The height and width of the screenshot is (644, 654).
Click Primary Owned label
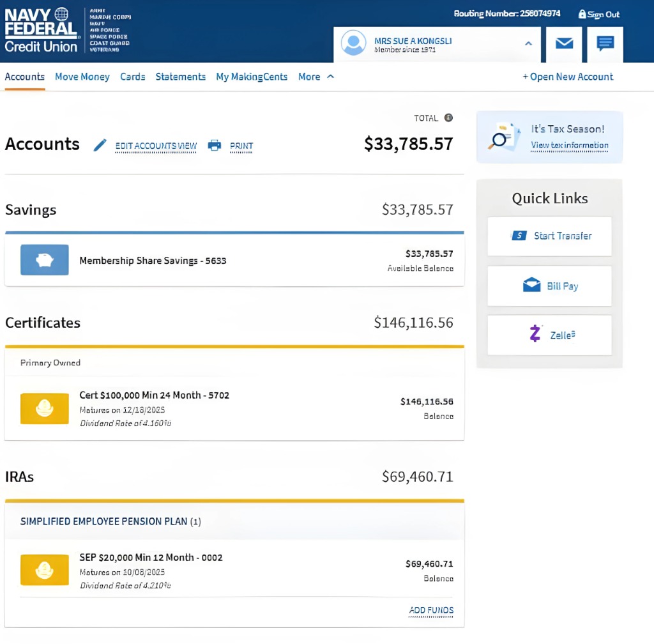pyautogui.click(x=50, y=363)
